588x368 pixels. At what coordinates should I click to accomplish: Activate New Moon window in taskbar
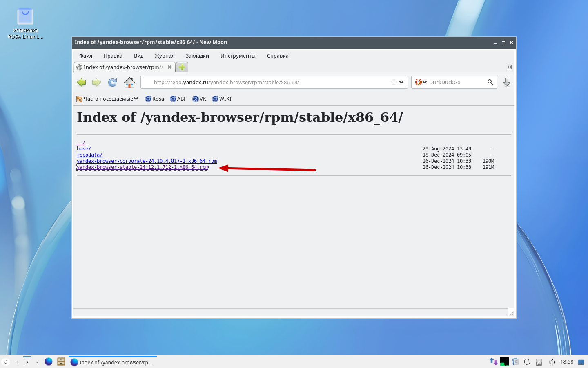112,362
